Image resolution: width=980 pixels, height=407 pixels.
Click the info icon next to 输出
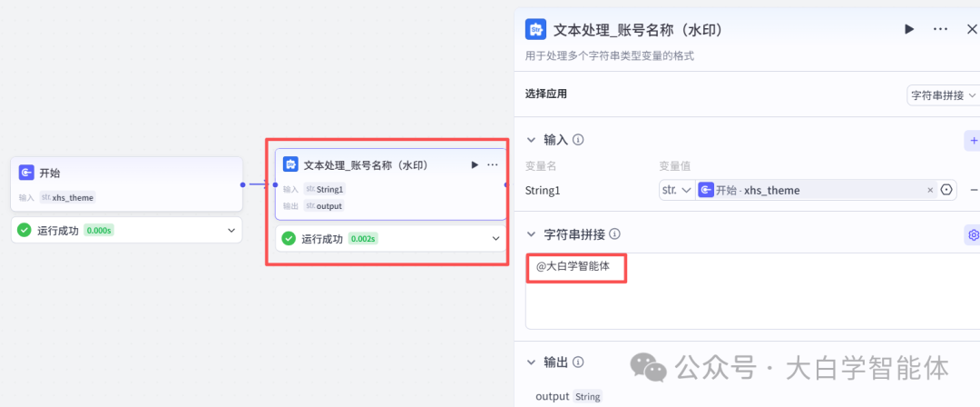578,362
